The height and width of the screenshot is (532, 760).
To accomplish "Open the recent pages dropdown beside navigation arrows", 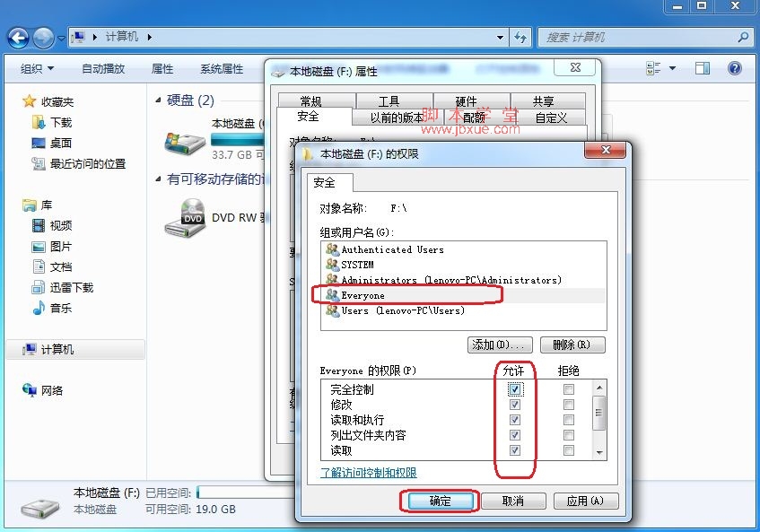I will [62, 38].
